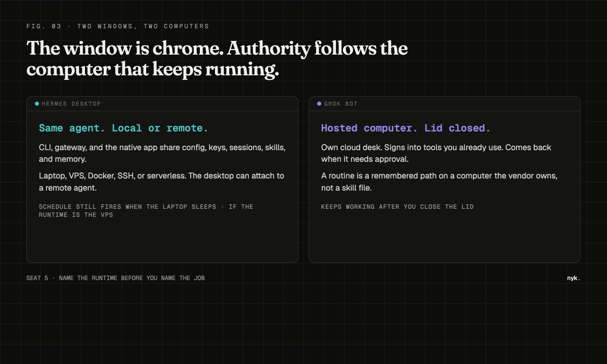Click the teal dot beside HERMES DESKTOP
This screenshot has height=364, width=607.
[37, 104]
